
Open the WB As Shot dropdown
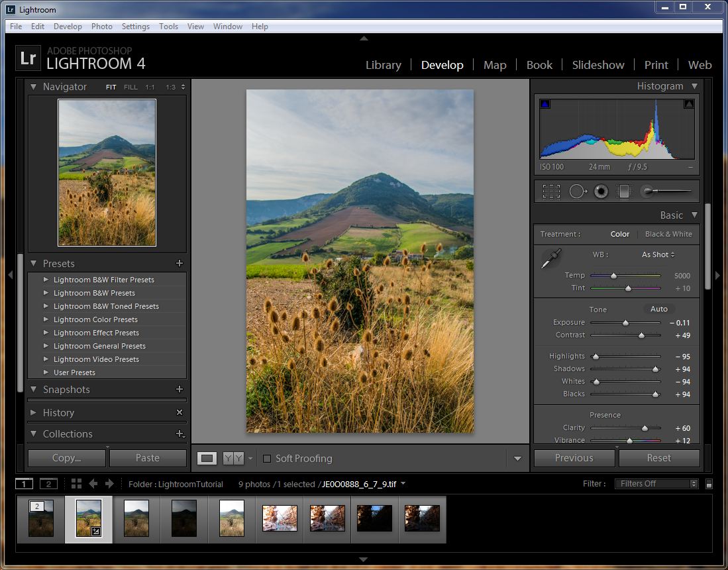click(658, 255)
